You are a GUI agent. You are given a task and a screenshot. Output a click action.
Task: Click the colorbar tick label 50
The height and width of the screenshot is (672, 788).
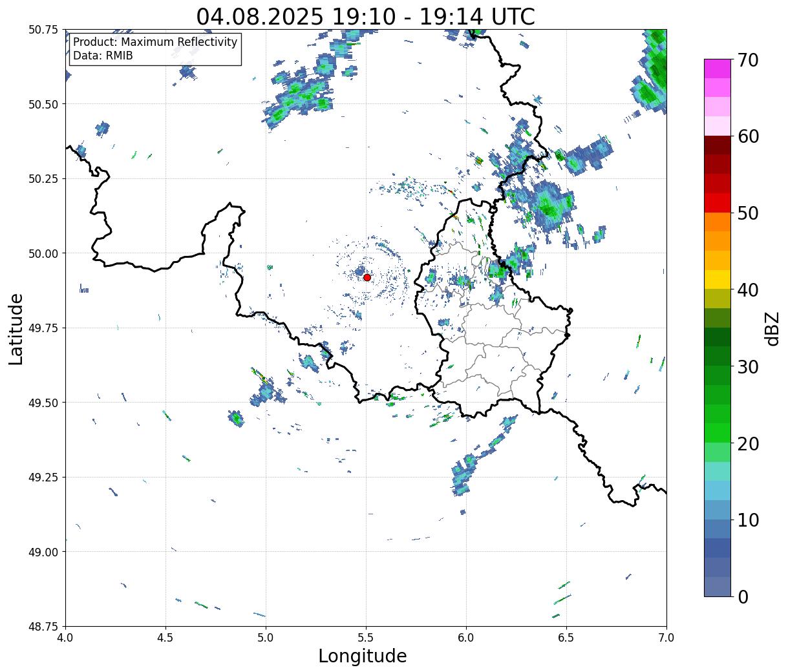[748, 213]
